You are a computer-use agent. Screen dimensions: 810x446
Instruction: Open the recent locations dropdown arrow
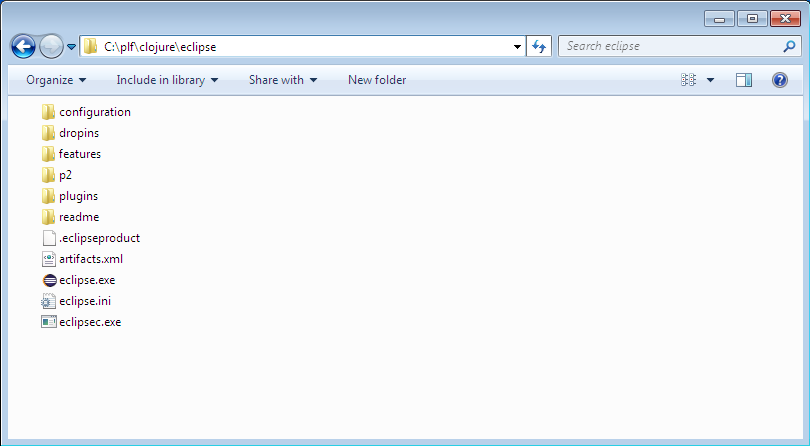(72, 47)
